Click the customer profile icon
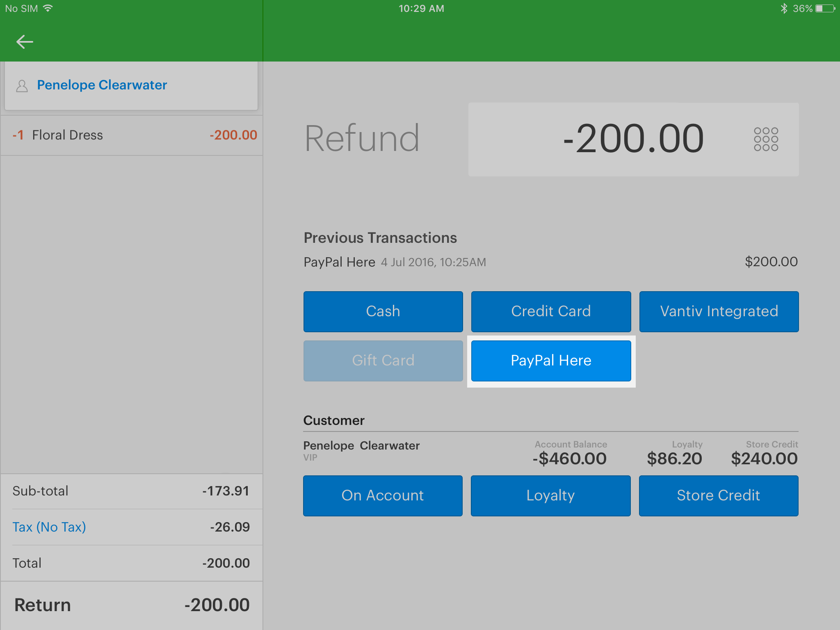The width and height of the screenshot is (840, 630). point(22,86)
